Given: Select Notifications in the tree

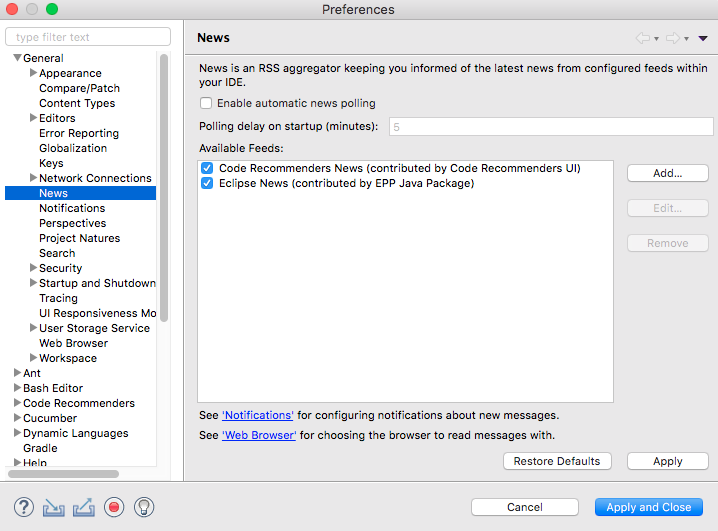Looking at the screenshot, I should tap(72, 208).
